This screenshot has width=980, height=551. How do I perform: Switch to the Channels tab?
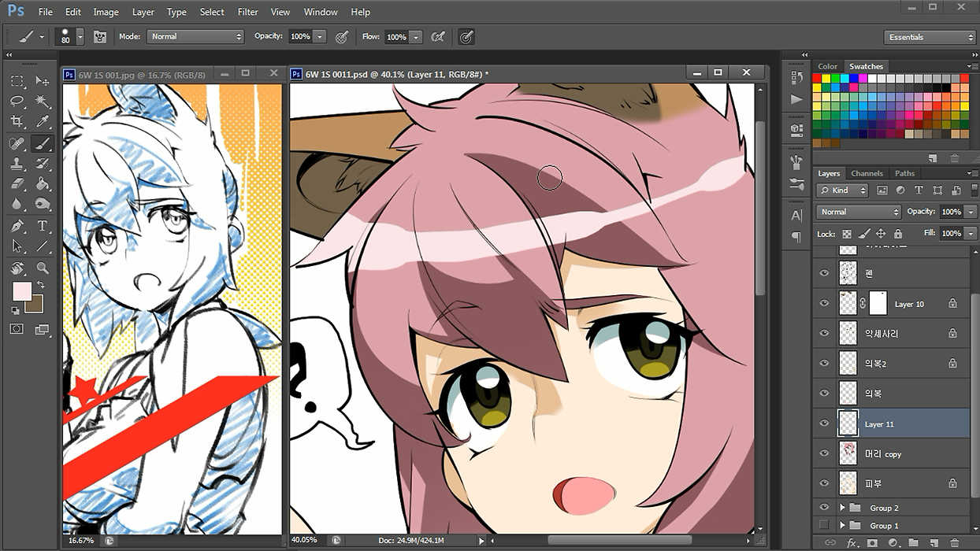(x=867, y=173)
